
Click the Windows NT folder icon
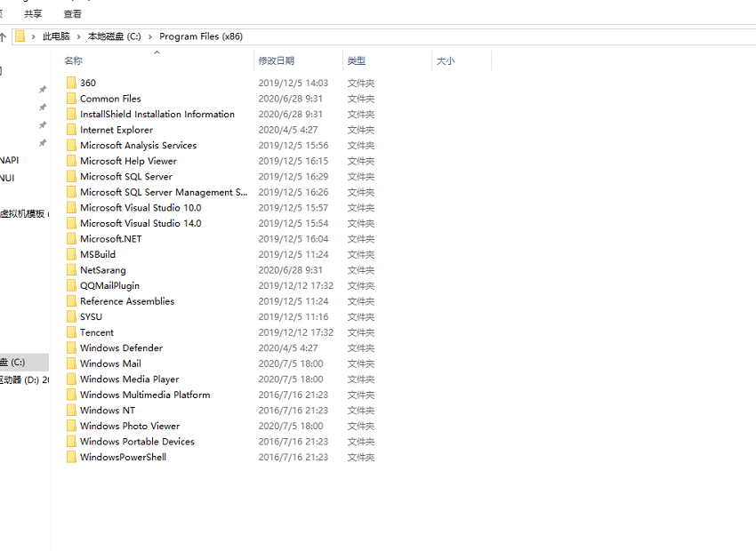point(71,410)
